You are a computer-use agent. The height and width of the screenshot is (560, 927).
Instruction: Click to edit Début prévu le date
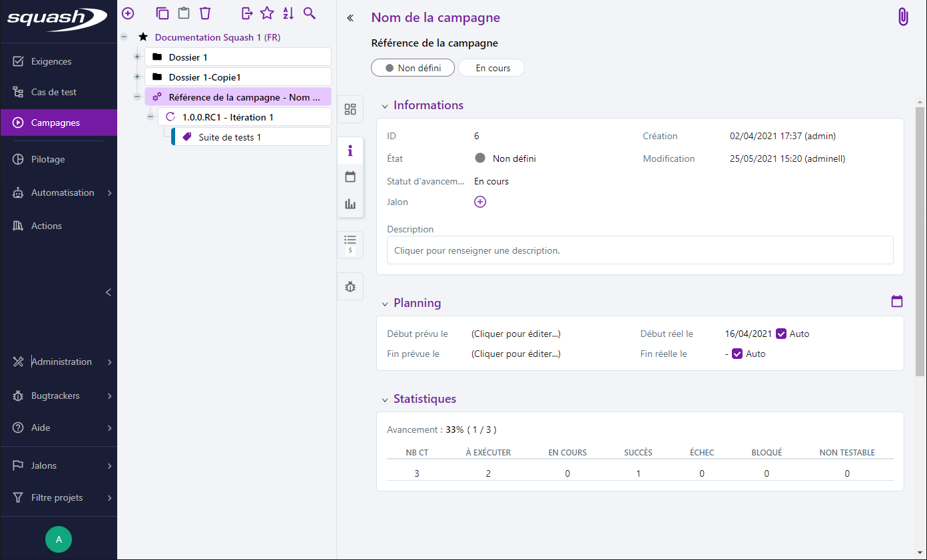coord(515,334)
